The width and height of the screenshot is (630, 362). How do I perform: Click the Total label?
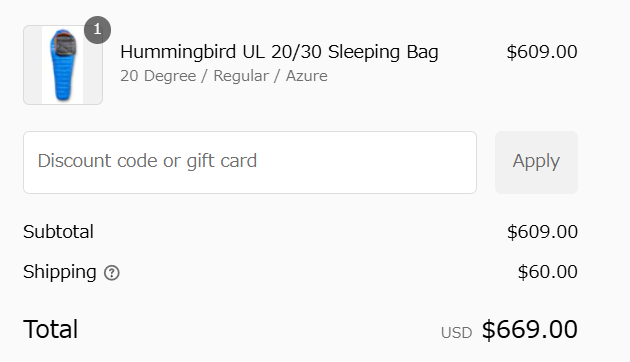[x=51, y=329]
